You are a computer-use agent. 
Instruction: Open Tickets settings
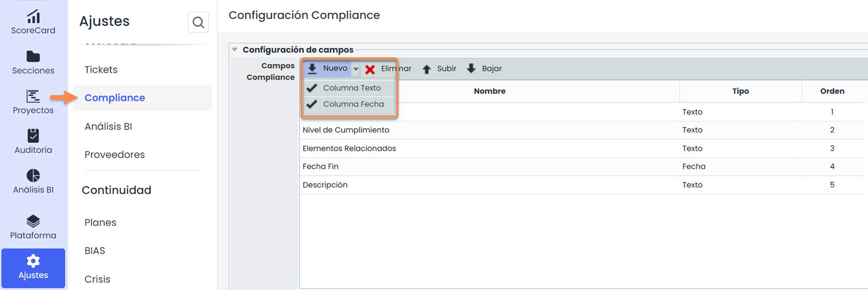point(101,70)
